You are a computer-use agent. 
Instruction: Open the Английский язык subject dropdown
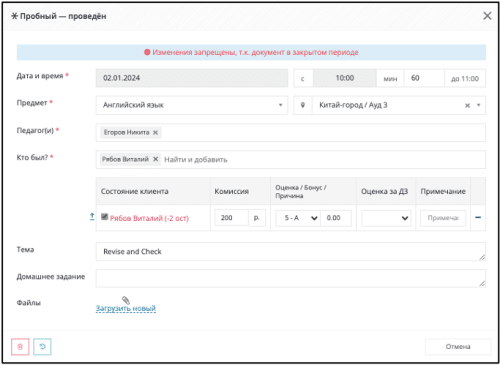coord(192,105)
